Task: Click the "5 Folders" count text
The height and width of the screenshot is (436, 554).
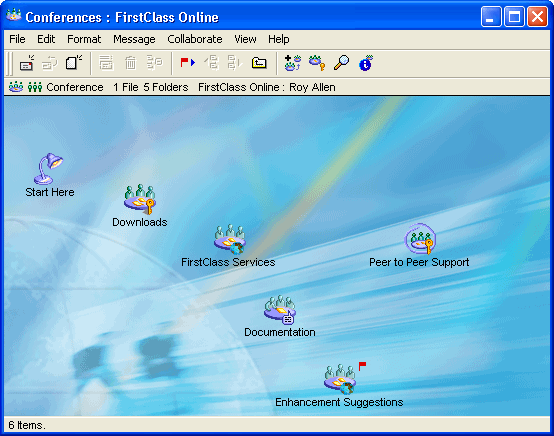Action: click(166, 87)
